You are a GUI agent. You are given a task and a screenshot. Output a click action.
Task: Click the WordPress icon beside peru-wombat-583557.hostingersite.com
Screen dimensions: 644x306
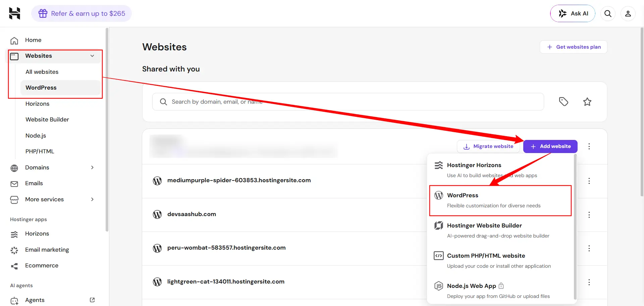(x=157, y=248)
